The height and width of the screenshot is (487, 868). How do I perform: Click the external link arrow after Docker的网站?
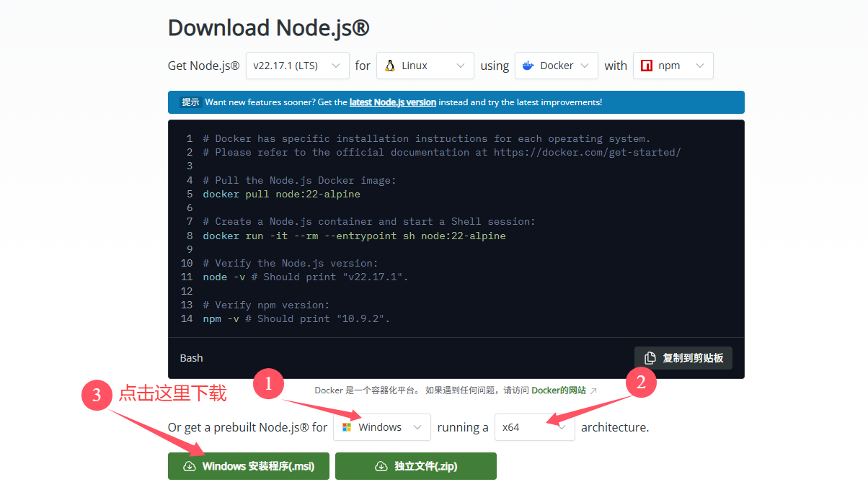point(593,390)
